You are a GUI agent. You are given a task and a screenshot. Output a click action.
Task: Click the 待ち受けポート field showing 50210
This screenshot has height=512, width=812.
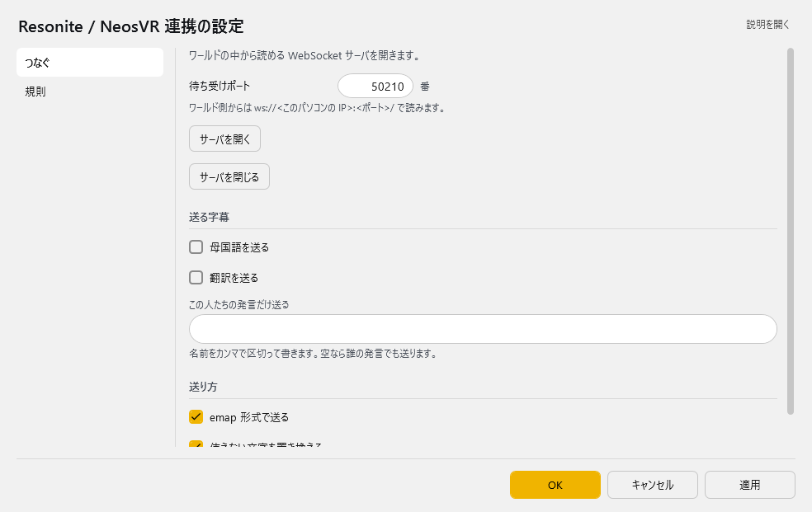pos(375,87)
